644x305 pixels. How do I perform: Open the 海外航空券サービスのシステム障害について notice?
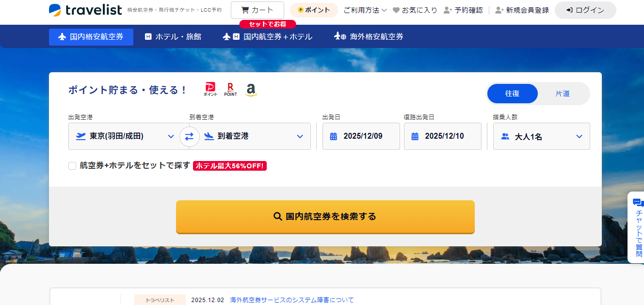292,300
